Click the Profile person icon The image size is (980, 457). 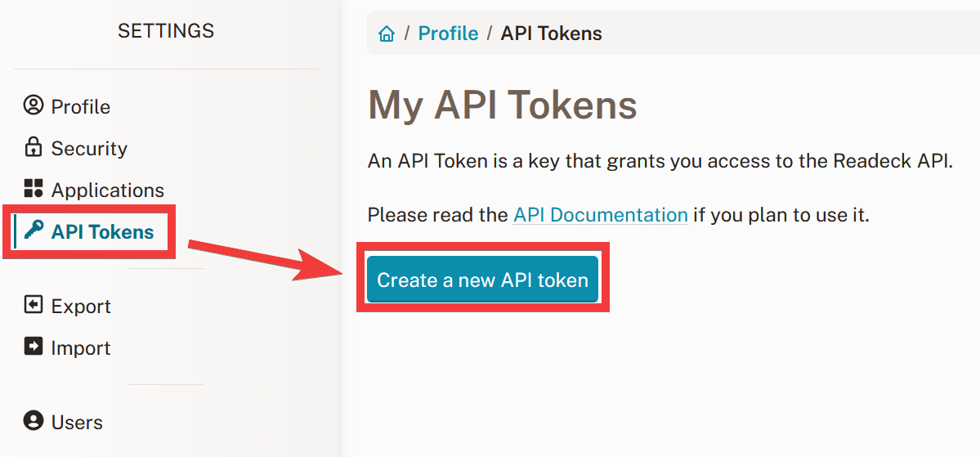pos(34,106)
